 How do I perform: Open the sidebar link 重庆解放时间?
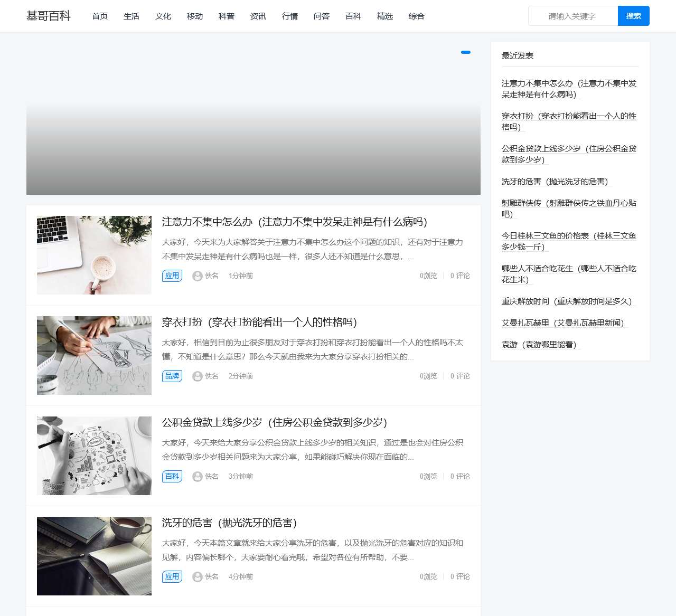(566, 301)
